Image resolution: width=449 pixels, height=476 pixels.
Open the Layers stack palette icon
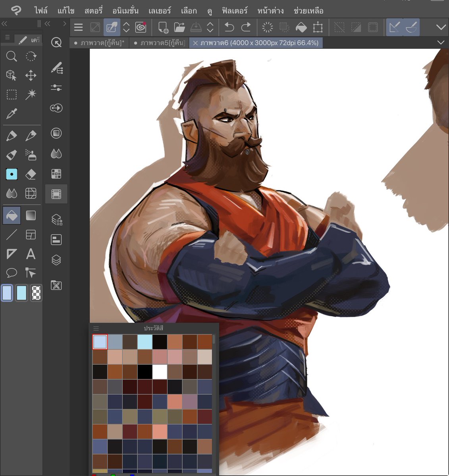tap(56, 260)
